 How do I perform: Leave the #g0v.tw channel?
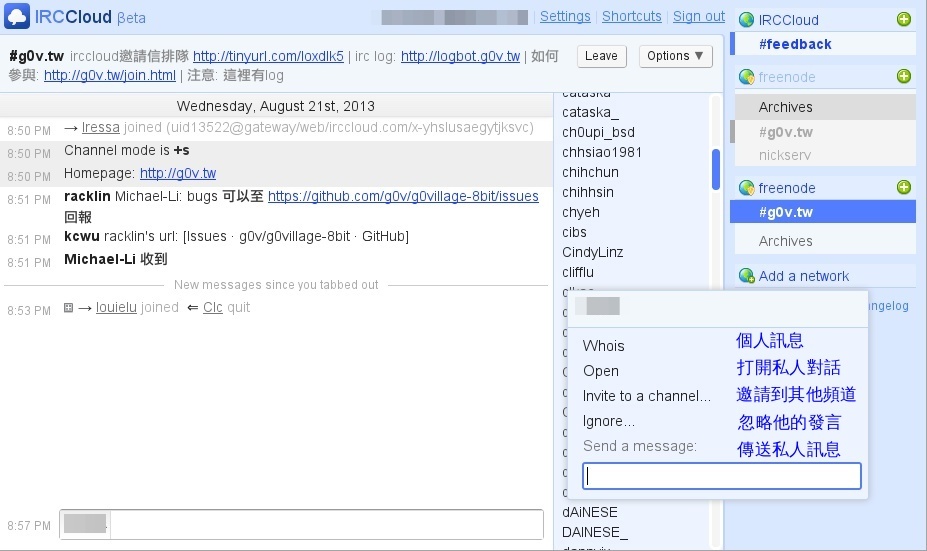pos(601,56)
